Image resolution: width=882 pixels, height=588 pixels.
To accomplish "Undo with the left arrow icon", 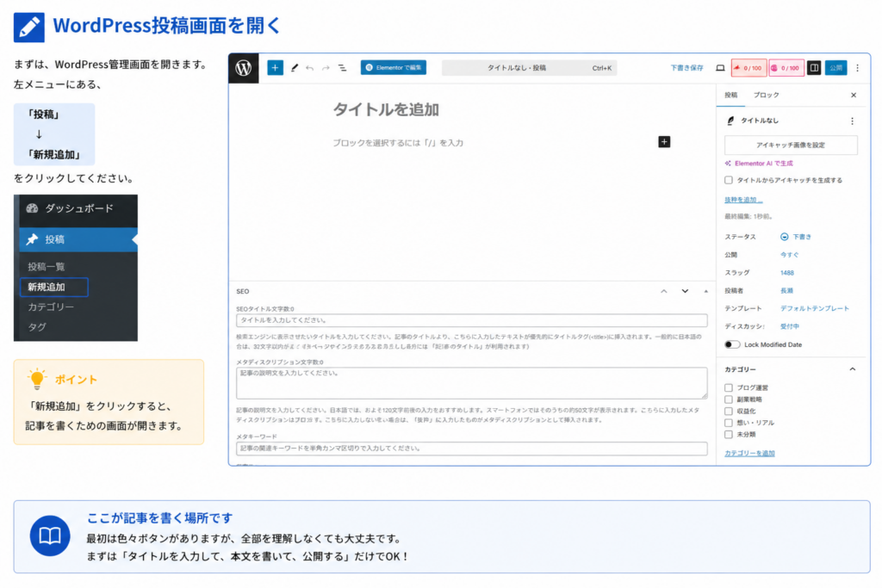I will 310,68.
